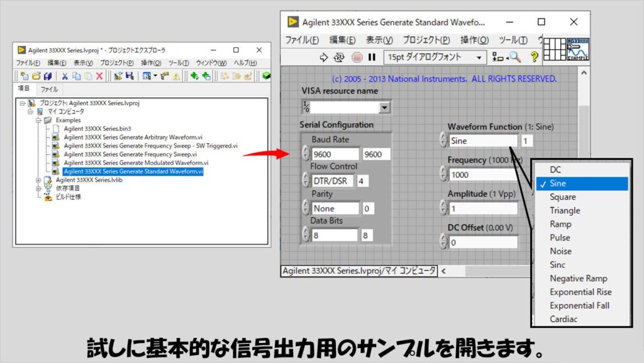Choose Exponential Rise waveform option
The image size is (644, 363).
click(x=580, y=292)
